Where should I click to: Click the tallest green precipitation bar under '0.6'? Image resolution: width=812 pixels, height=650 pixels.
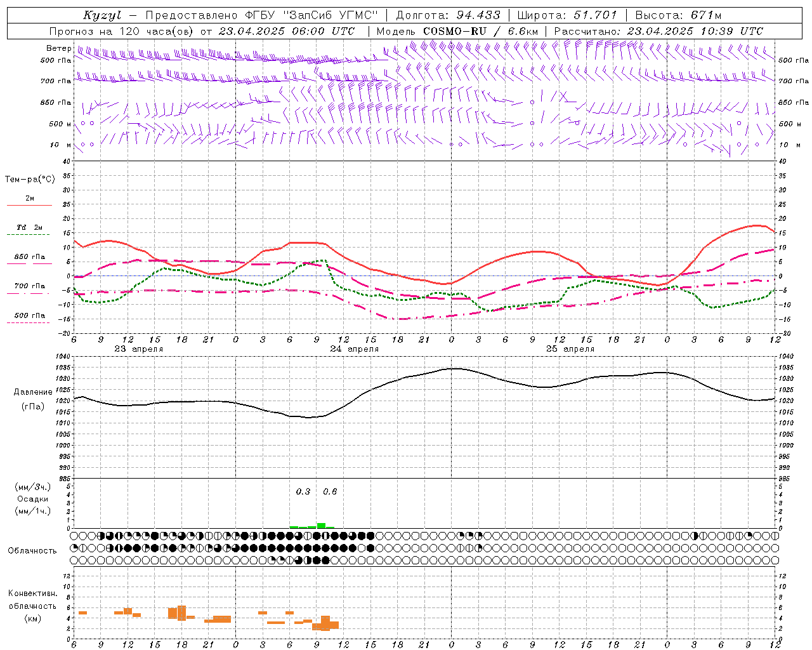(321, 526)
